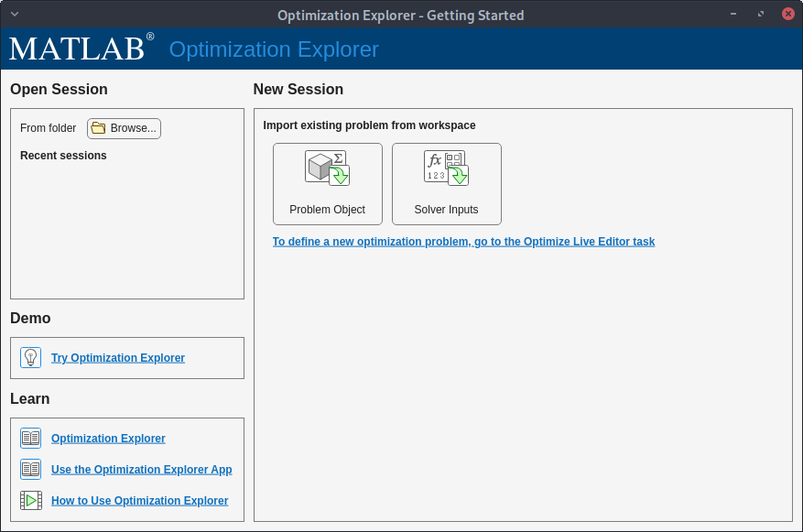Click the restore window button
803x532 pixels.
pos(760,14)
